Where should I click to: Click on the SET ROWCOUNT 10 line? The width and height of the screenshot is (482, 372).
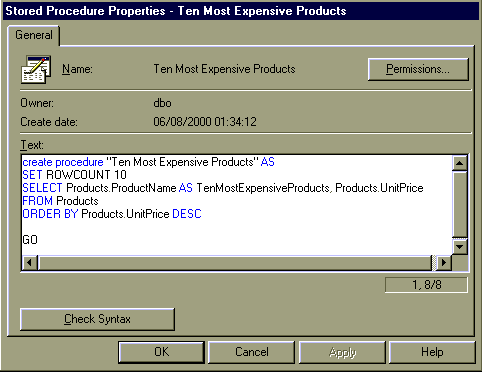(74, 175)
